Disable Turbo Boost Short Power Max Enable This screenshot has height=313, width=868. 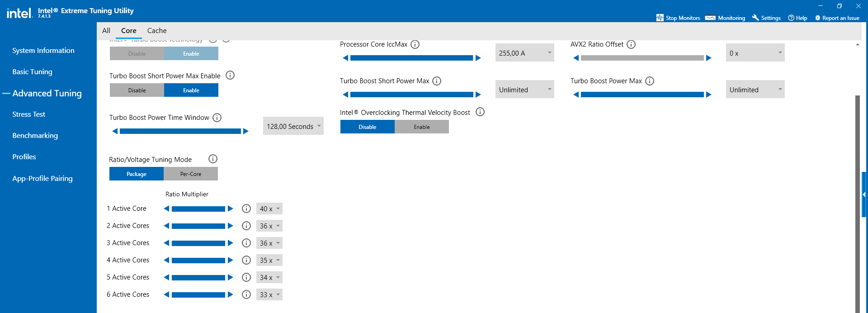click(x=137, y=90)
